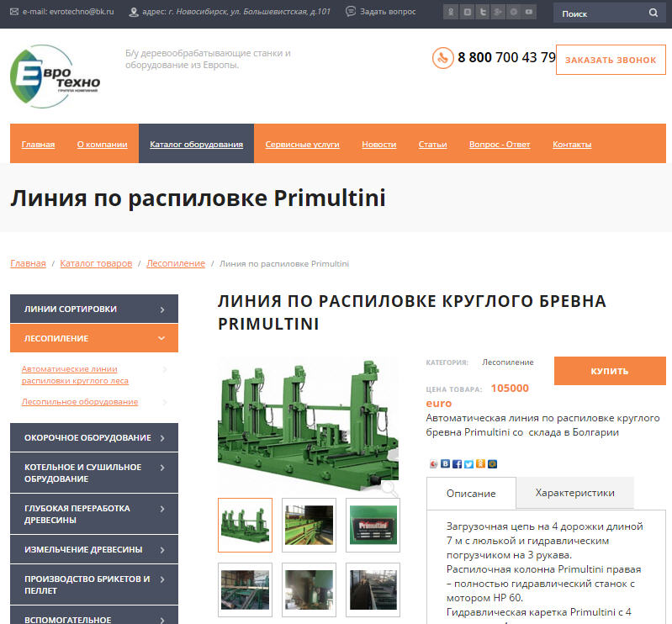Screen dimensions: 672x624
Task: Switch to the Описание tab
Action: coord(471,494)
